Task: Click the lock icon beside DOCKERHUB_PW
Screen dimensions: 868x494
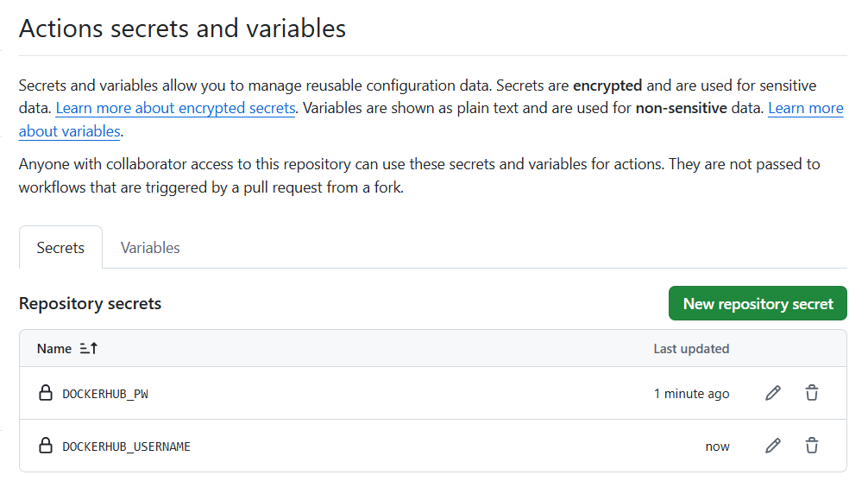Action: point(46,393)
